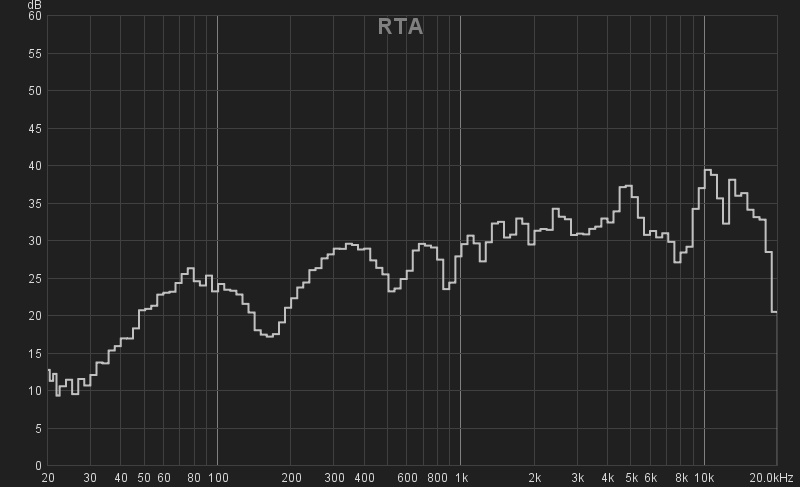This screenshot has height=487, width=800.
Task: Select the 200 frequency axis label
Action: click(x=291, y=478)
